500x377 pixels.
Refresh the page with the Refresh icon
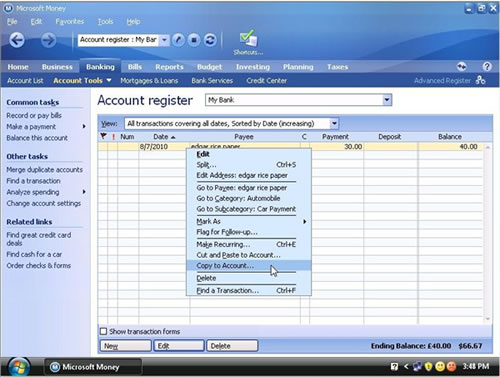coord(210,40)
